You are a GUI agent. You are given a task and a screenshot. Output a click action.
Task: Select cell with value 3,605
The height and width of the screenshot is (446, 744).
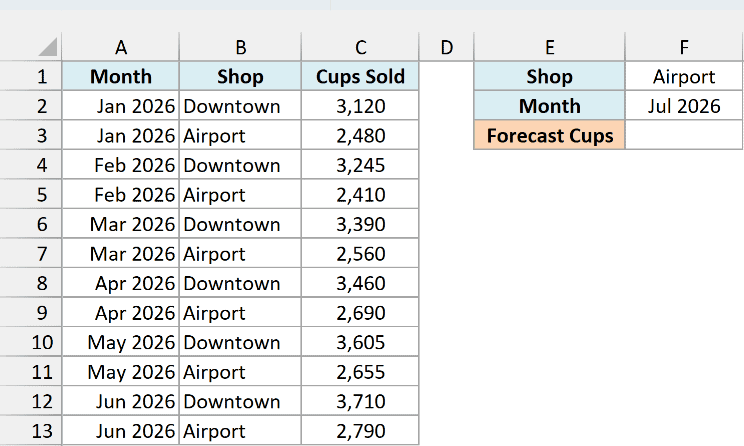[360, 342]
